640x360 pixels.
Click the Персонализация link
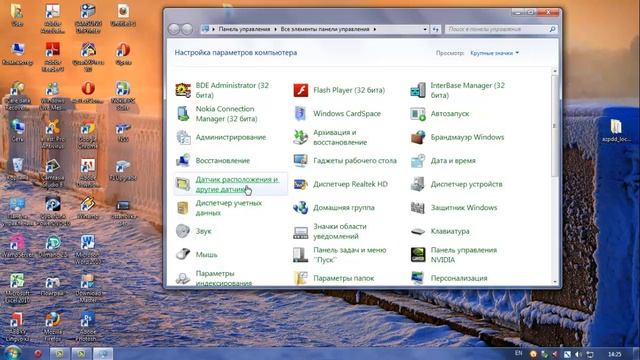(459, 278)
